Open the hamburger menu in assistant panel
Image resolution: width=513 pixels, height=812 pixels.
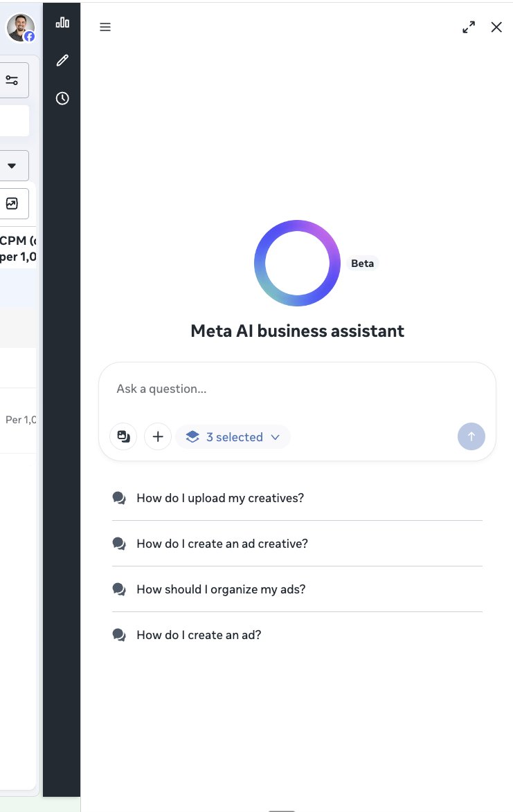coord(105,27)
